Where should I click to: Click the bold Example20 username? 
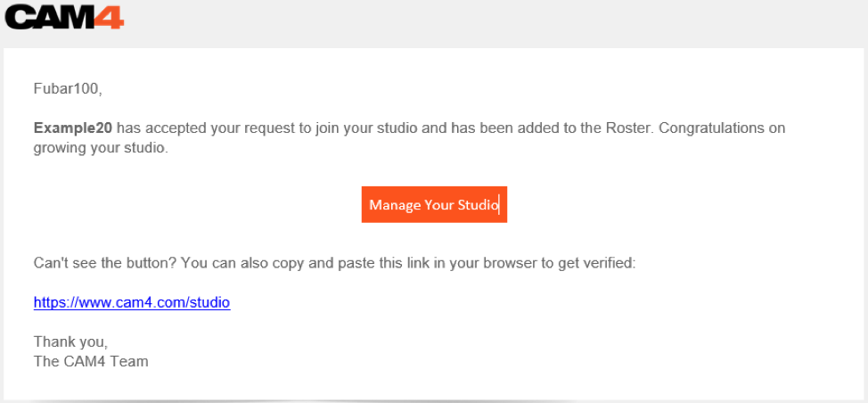[73, 127]
